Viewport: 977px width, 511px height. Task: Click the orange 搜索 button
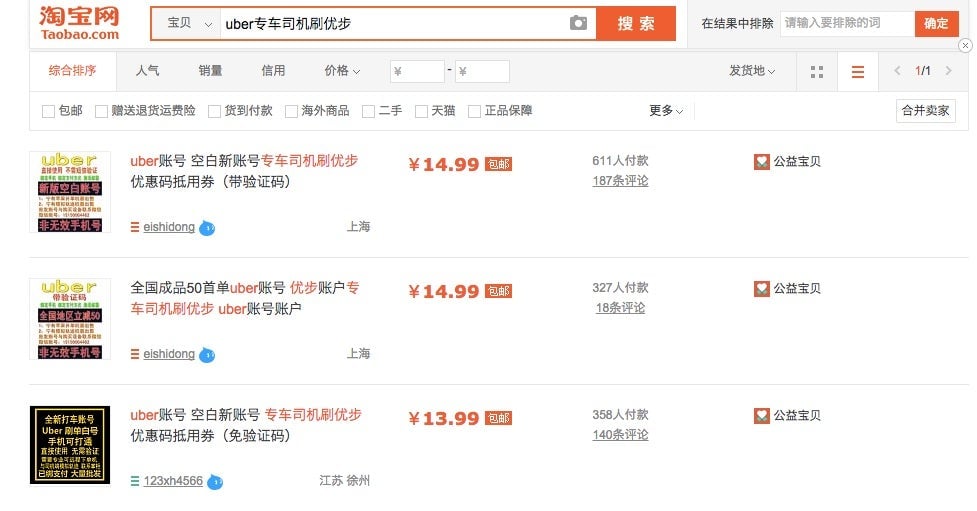coord(636,24)
